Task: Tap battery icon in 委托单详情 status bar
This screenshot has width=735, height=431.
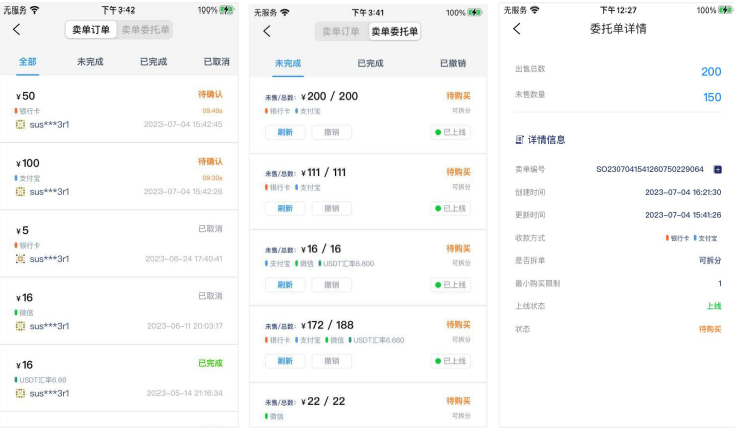Action: coord(726,10)
